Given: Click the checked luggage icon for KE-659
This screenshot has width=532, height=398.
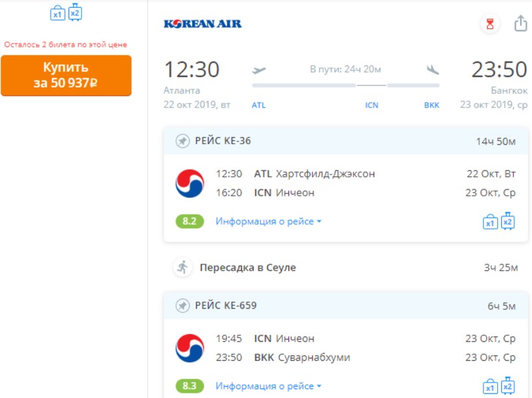Looking at the screenshot, I should pos(507,386).
